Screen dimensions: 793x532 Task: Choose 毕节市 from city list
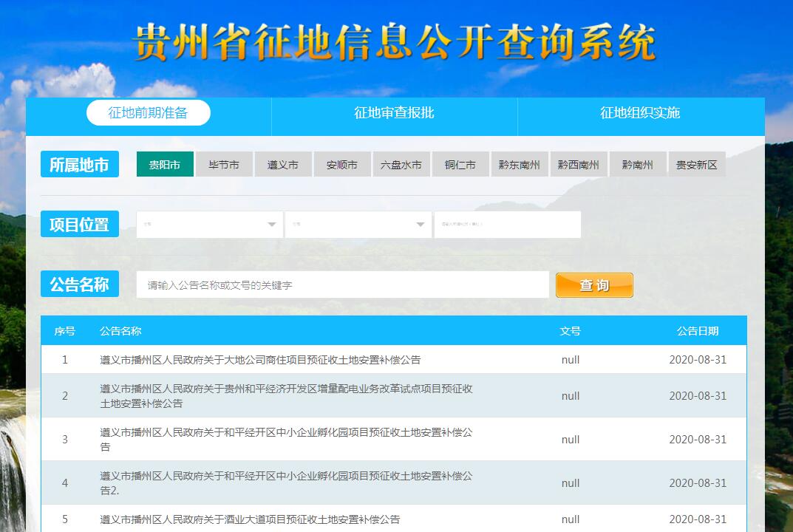[x=224, y=164]
